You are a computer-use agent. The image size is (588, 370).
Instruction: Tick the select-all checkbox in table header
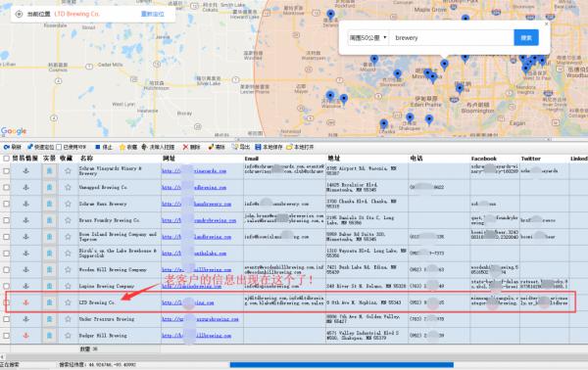tap(7, 159)
